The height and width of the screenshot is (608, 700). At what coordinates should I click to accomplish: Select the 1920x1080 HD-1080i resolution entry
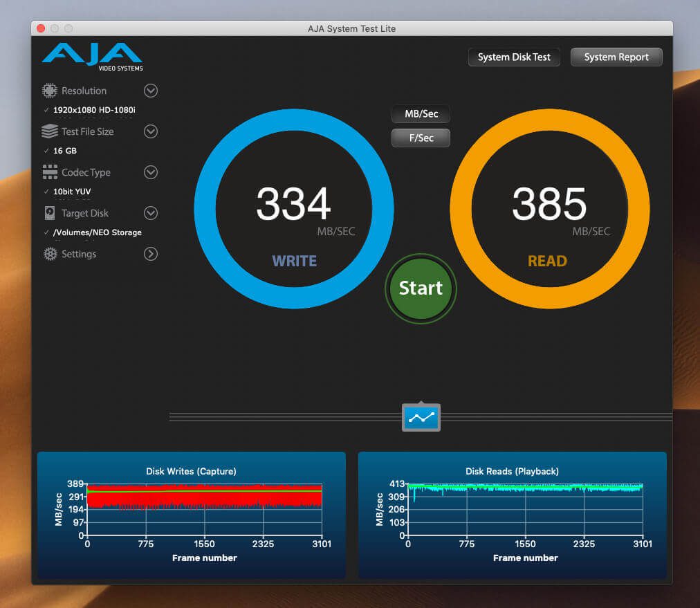94,110
